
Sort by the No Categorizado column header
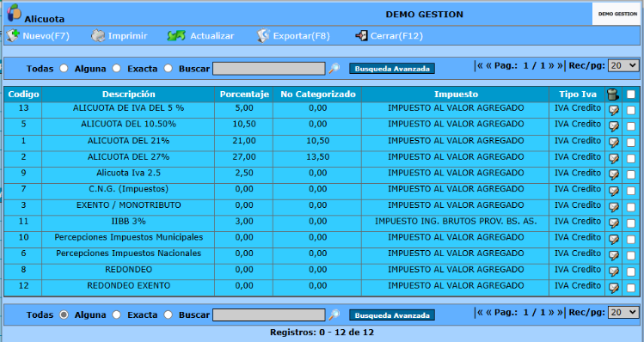[318, 95]
